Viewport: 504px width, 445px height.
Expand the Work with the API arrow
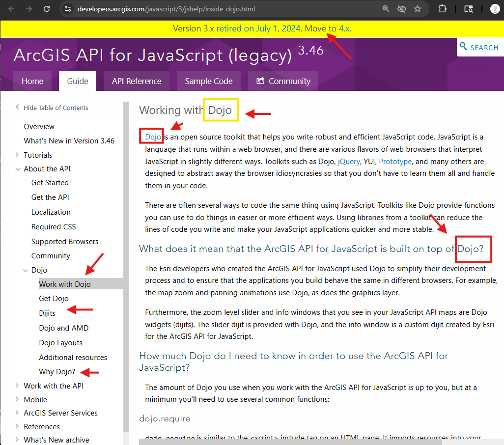[x=17, y=385]
